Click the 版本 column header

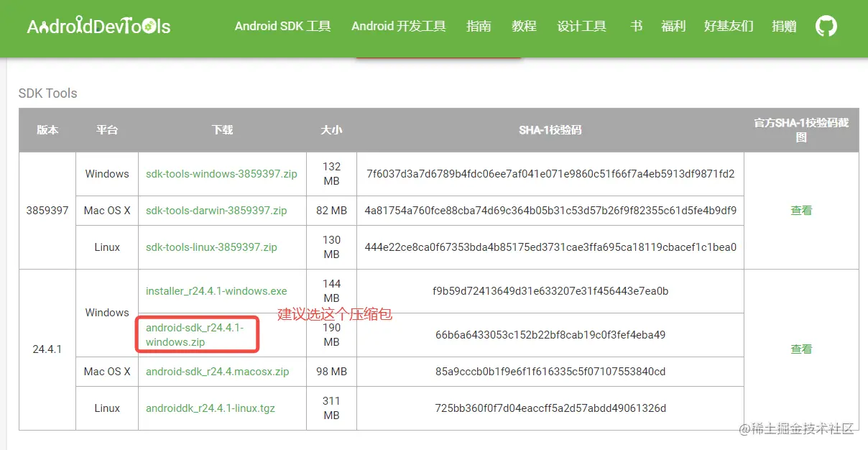click(47, 130)
